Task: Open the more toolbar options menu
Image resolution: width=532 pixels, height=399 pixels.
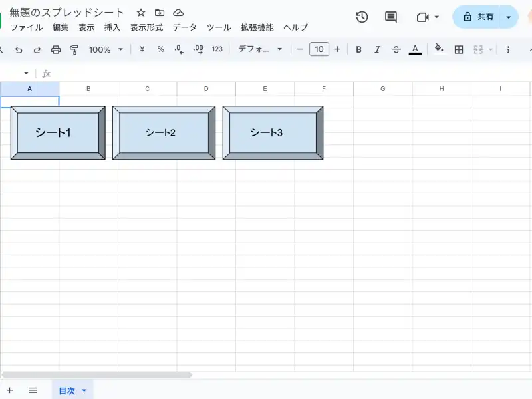Action: tap(508, 49)
